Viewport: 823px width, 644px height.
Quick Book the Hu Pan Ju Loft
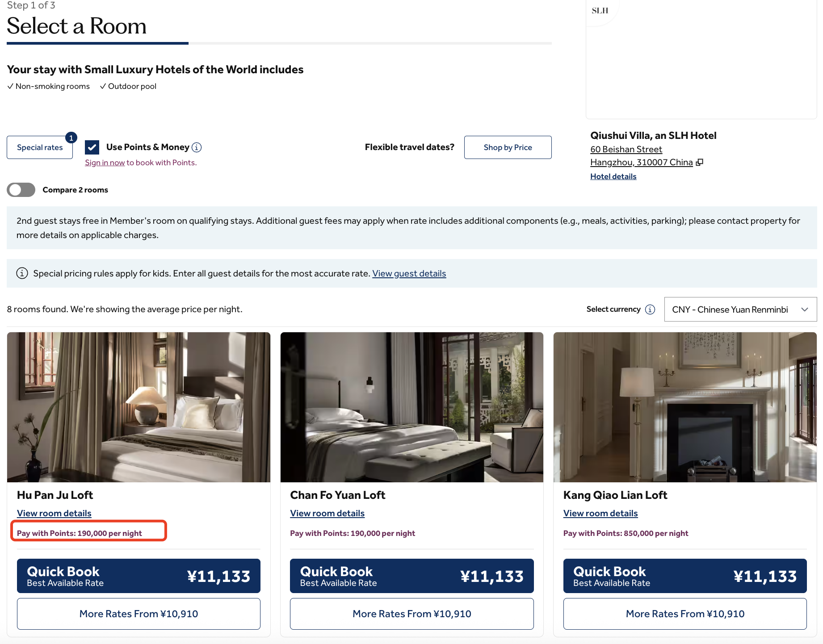pyautogui.click(x=139, y=576)
